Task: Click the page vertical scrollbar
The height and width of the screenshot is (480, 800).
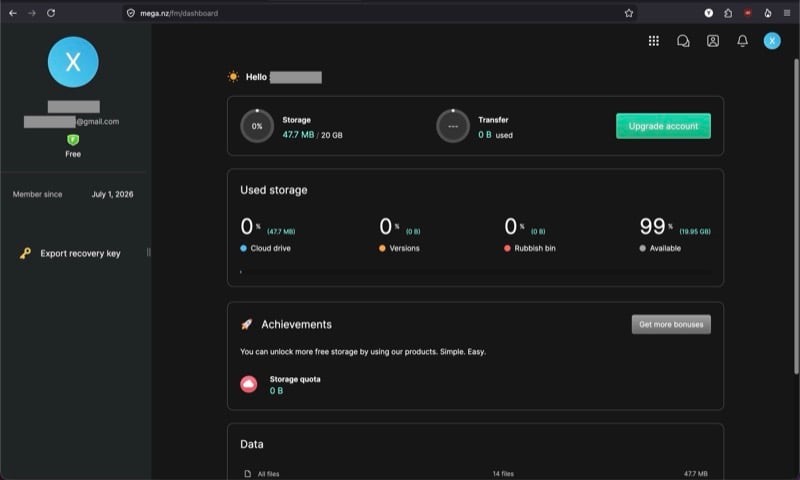Action: pyautogui.click(x=796, y=217)
